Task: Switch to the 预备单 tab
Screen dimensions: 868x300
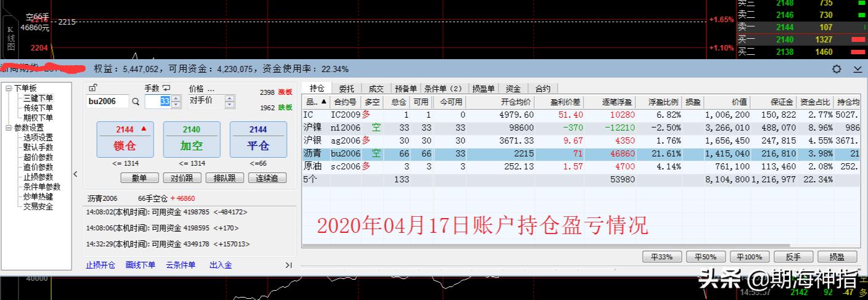Action: pyautogui.click(x=406, y=89)
